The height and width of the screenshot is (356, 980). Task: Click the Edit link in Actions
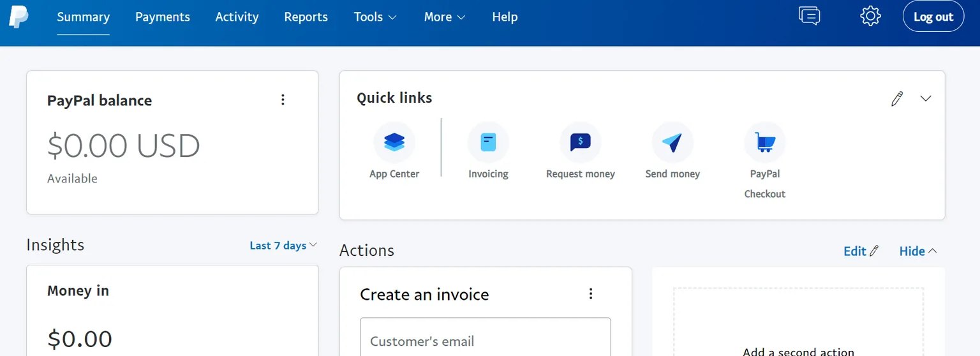(861, 251)
